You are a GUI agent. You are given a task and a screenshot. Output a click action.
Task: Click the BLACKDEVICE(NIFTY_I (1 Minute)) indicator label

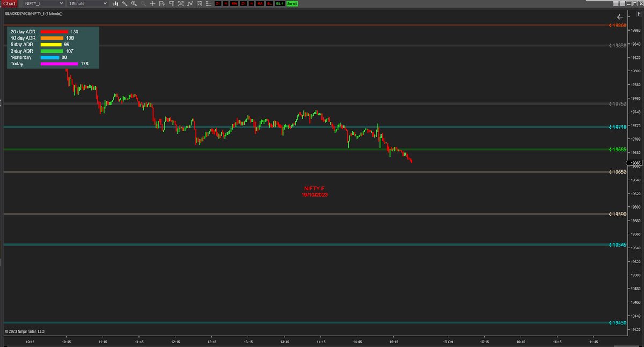[34, 13]
